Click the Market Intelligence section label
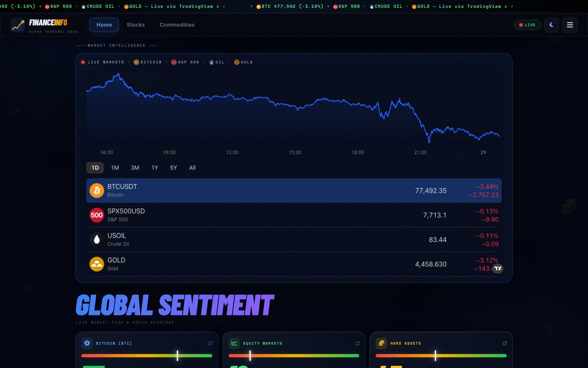 [117, 45]
